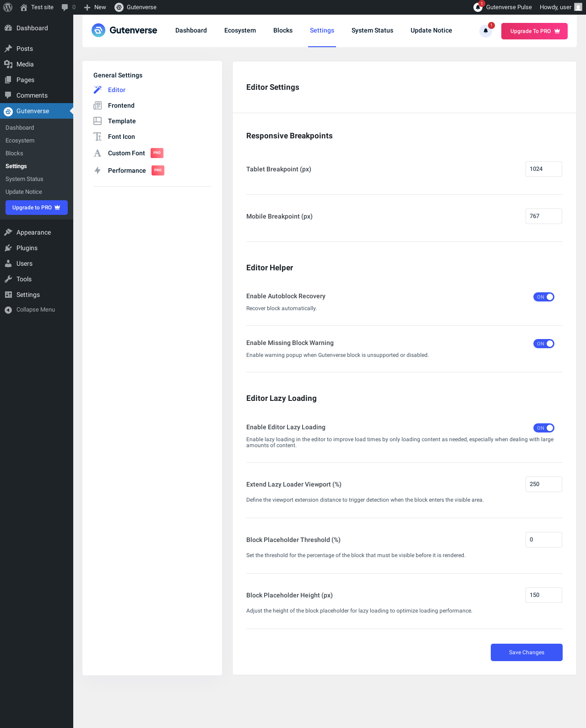Open Howdy user account menu
Image resolution: width=586 pixels, height=728 pixels.
pos(560,7)
